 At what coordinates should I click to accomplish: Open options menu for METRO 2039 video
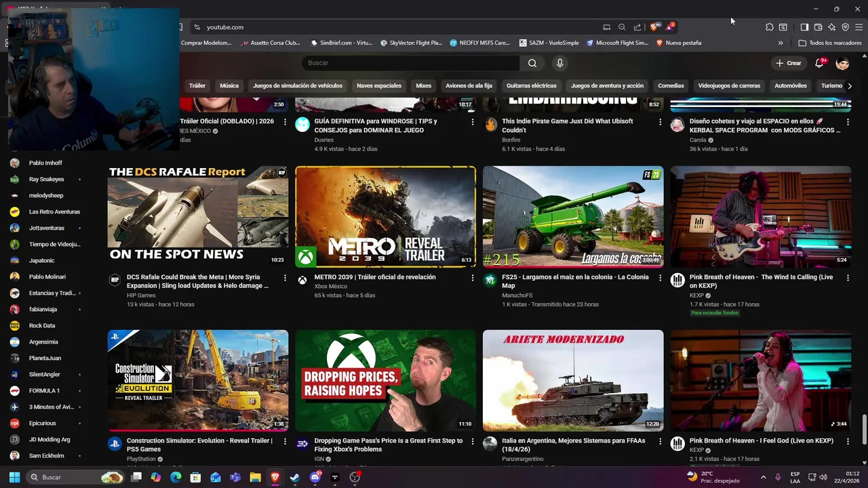coord(473,278)
